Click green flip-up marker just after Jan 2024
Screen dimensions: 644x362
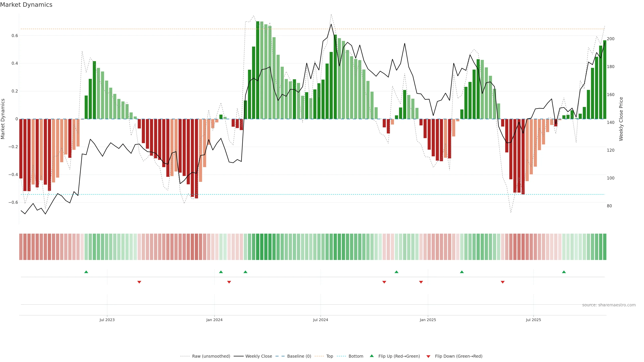(x=221, y=272)
